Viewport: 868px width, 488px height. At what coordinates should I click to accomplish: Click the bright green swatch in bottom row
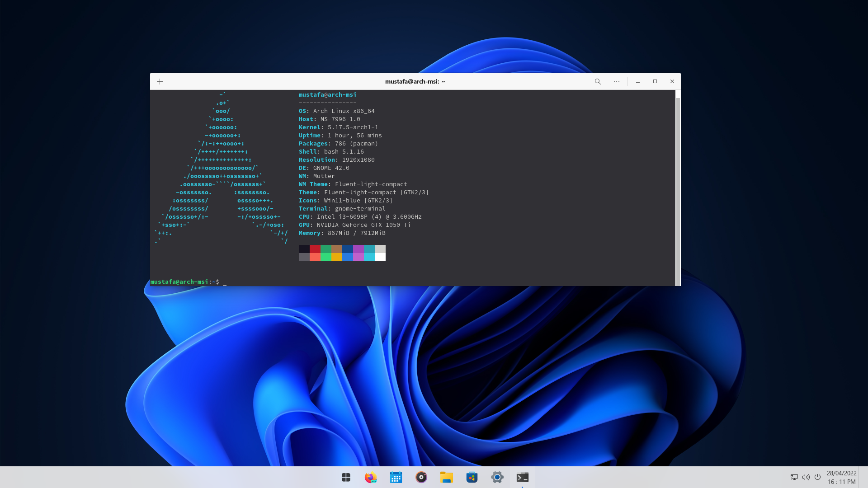pyautogui.click(x=326, y=257)
